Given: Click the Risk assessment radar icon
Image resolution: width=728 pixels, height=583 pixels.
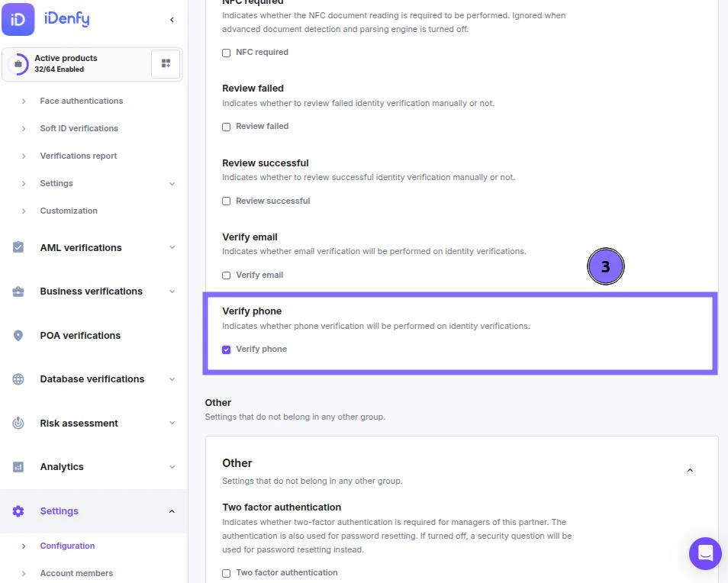Looking at the screenshot, I should pos(18,423).
